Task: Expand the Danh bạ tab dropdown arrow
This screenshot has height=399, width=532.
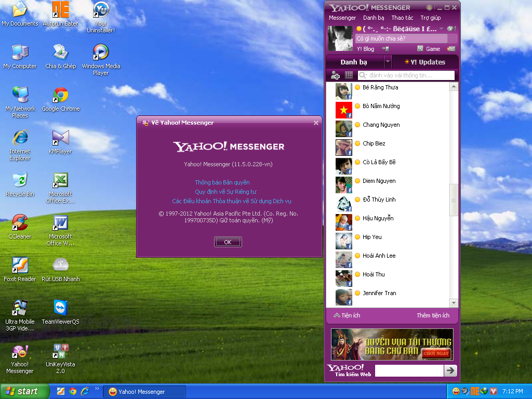Action: (388, 62)
